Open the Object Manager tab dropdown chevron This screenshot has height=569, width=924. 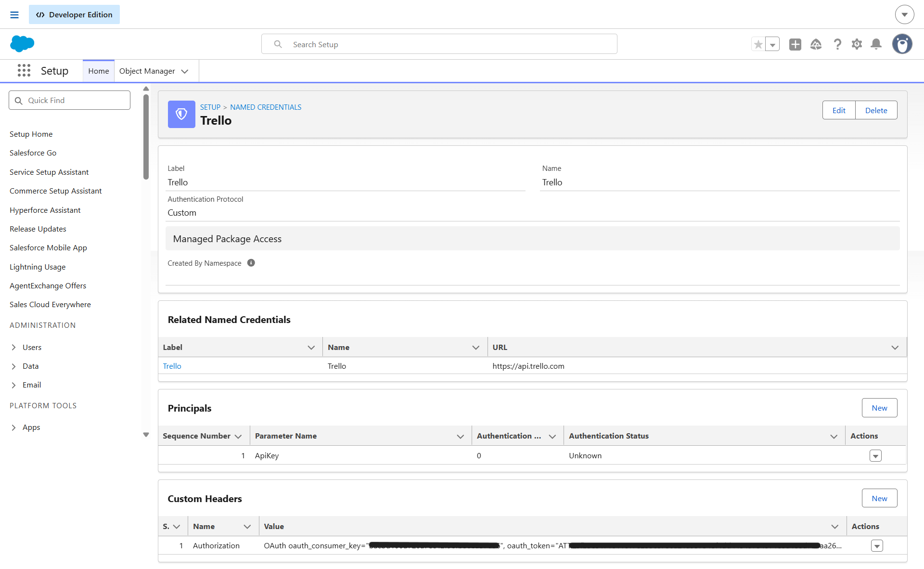(185, 71)
